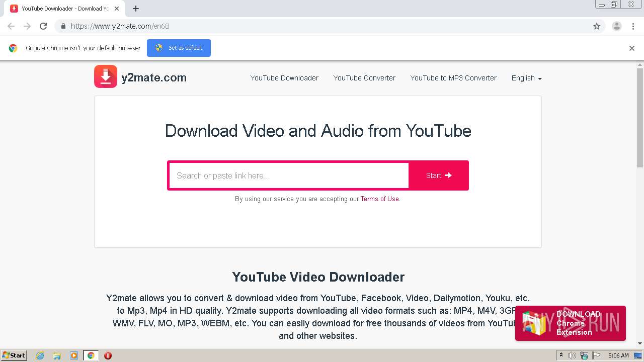
Task: Click the red Opera taskbar icon
Action: pos(108,355)
